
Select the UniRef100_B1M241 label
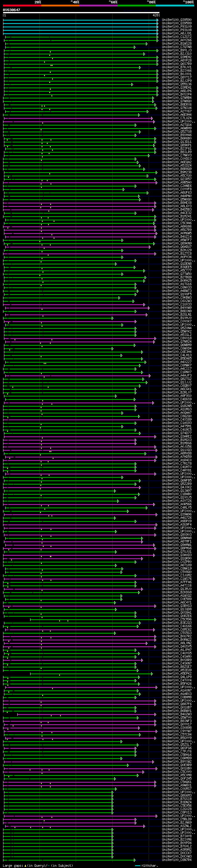pyautogui.click(x=177, y=216)
